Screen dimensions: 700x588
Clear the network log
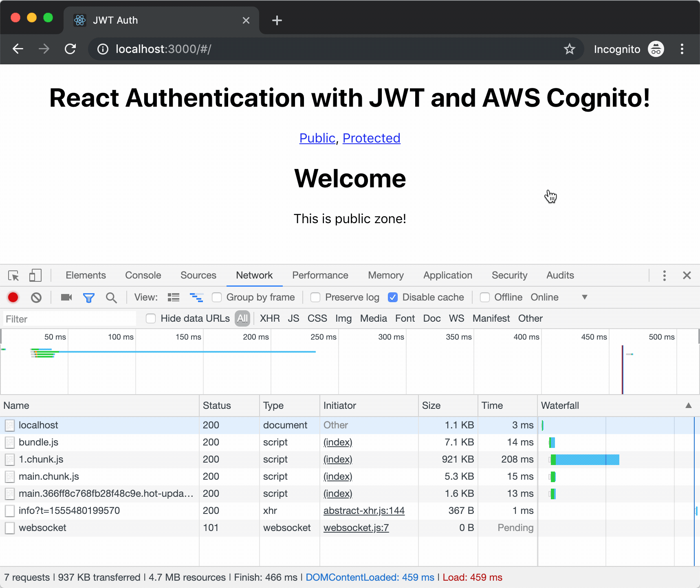coord(36,298)
